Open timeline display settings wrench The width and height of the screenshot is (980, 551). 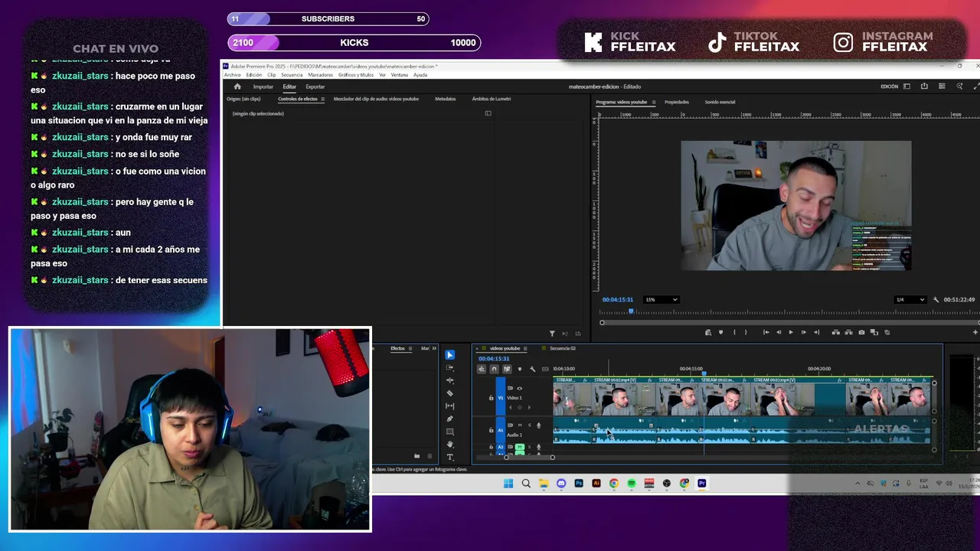point(533,369)
